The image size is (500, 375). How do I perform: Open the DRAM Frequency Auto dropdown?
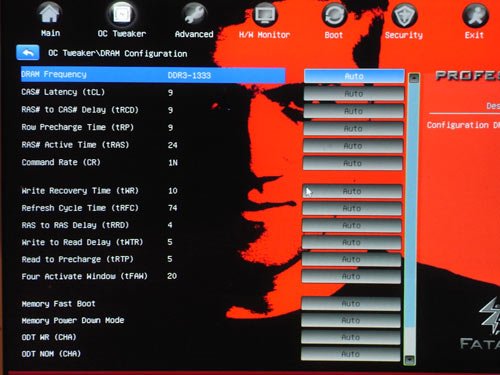coord(354,76)
